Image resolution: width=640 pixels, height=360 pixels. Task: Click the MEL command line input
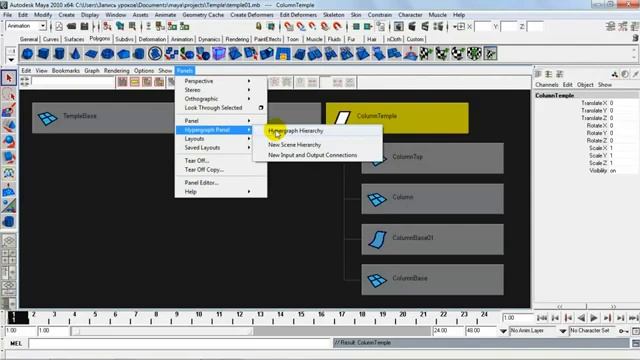click(180, 344)
